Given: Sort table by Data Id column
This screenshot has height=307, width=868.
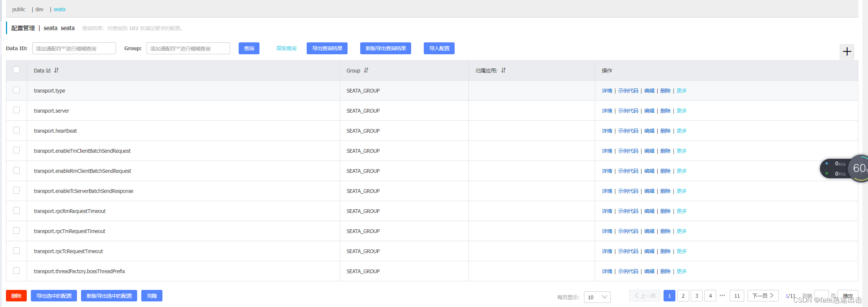Looking at the screenshot, I should 56,70.
